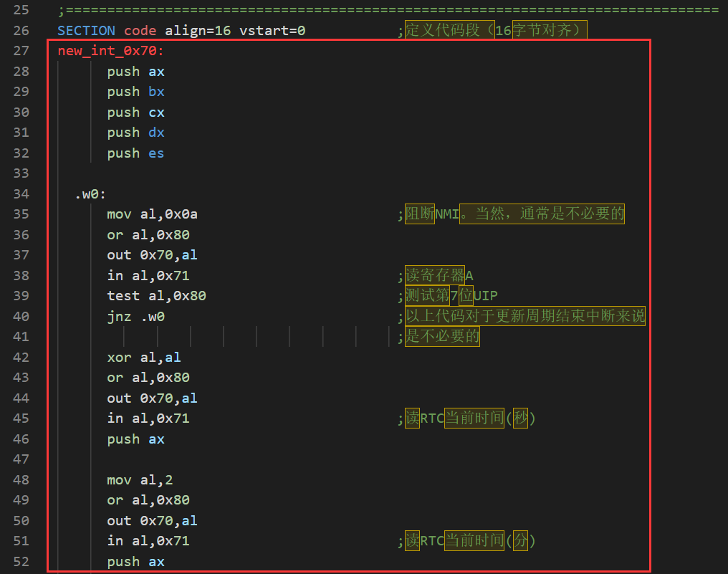Click the test al,0x80 instruction on line 39
The height and width of the screenshot is (574, 728).
click(x=156, y=295)
